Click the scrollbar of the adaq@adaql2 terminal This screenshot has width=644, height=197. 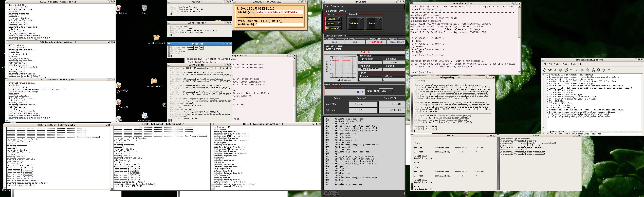pos(519,40)
